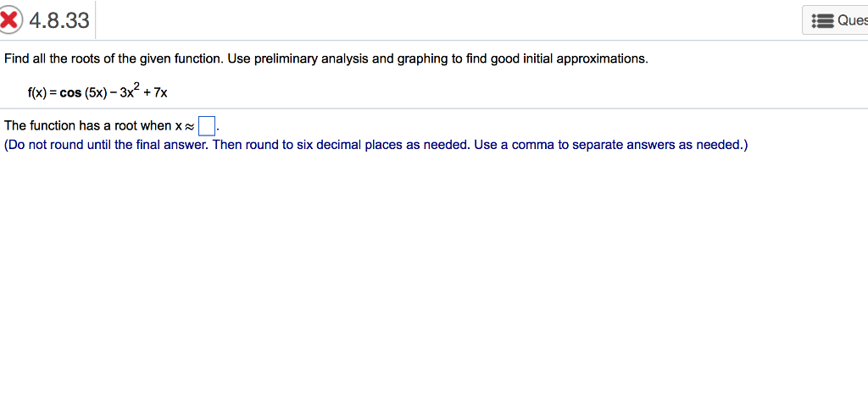Click the bold cos in the formula
Screen dimensions: 868x415
(70, 91)
